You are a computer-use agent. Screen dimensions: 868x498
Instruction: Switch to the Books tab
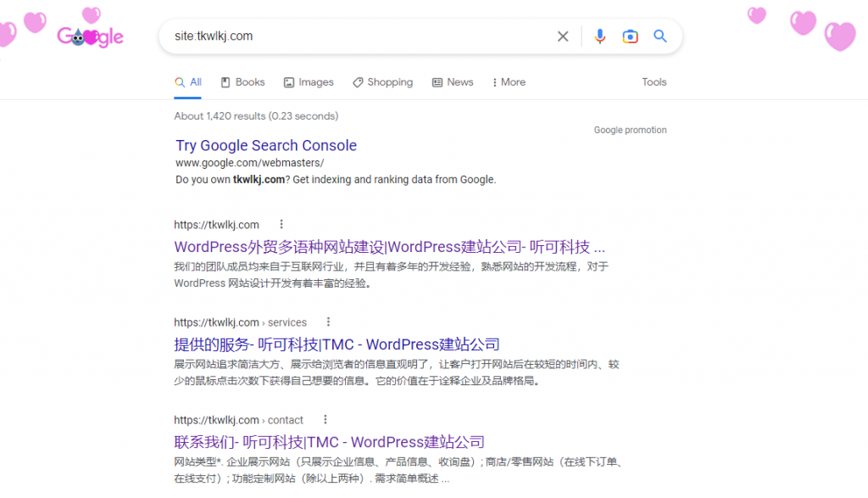pyautogui.click(x=243, y=82)
